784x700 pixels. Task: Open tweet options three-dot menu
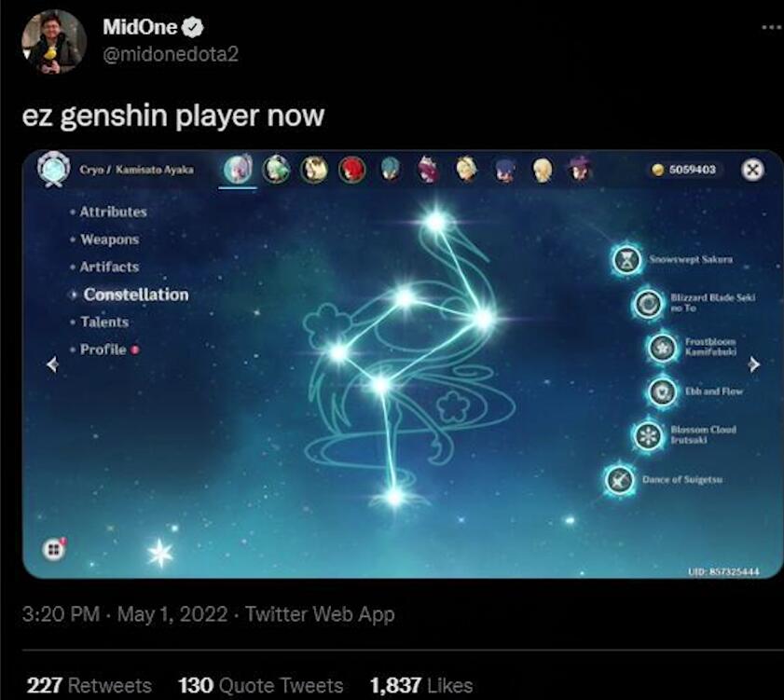point(773,27)
